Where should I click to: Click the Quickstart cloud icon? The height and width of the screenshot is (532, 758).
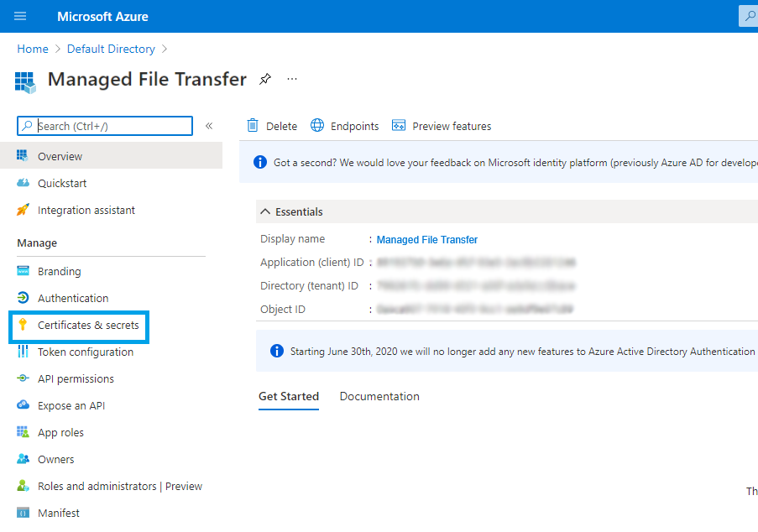23,183
